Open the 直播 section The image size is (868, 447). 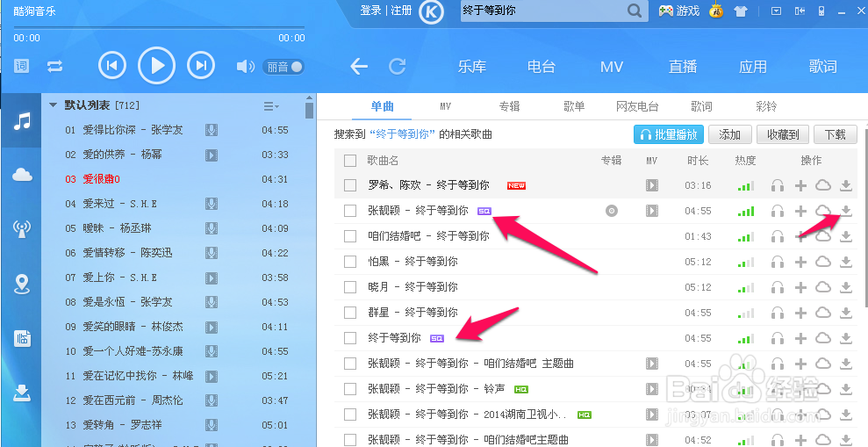(x=683, y=67)
